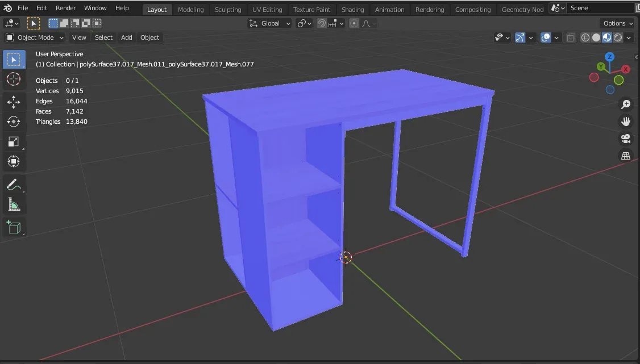The height and width of the screenshot is (364, 640).
Task: Open the Global transform orientation dropdown
Action: 269,23
